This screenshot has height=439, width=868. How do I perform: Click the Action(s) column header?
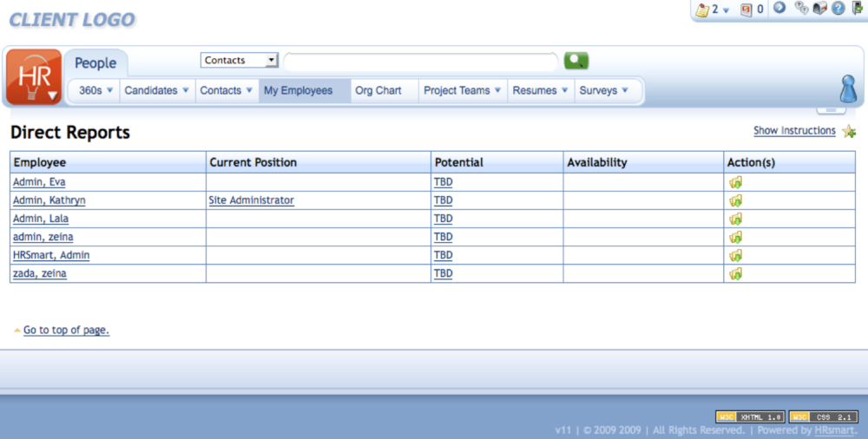(789, 162)
